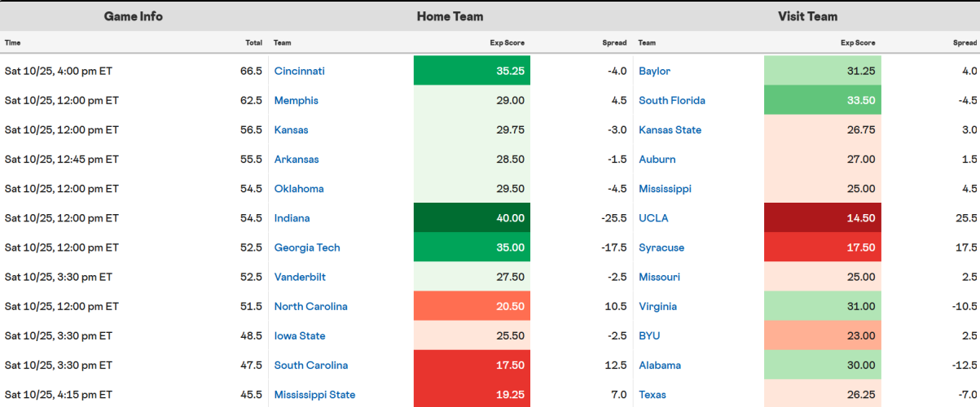Select the Vanderbilt team link
980x407 pixels.
(300, 277)
